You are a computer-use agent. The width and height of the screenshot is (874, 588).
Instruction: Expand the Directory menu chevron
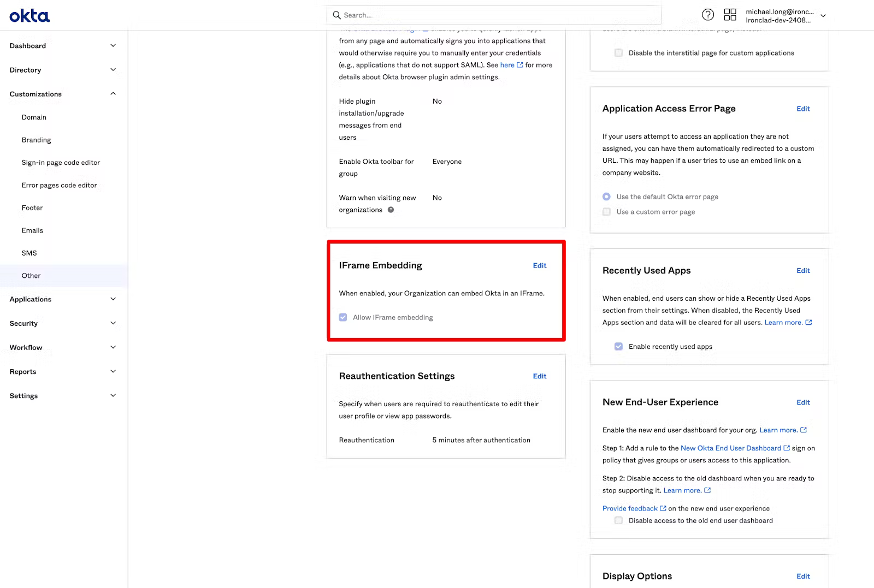(113, 70)
